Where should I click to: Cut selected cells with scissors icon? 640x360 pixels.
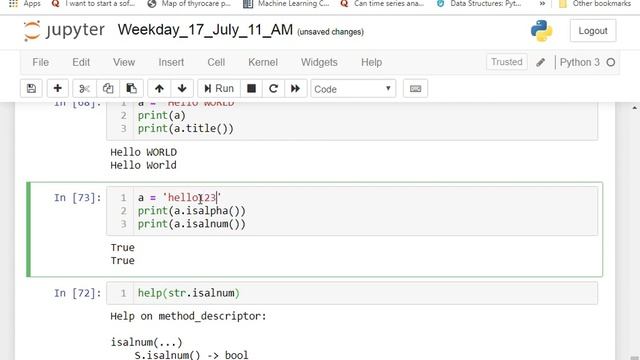[x=84, y=89]
